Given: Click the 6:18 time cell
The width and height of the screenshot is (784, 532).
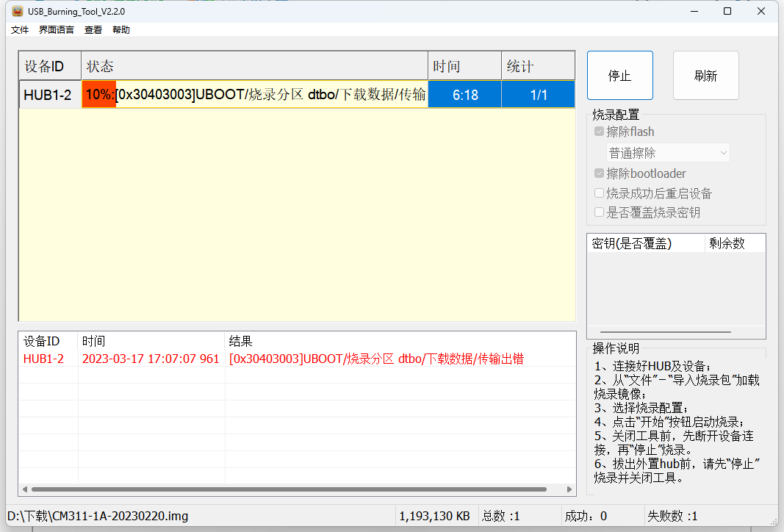Looking at the screenshot, I should point(465,95).
